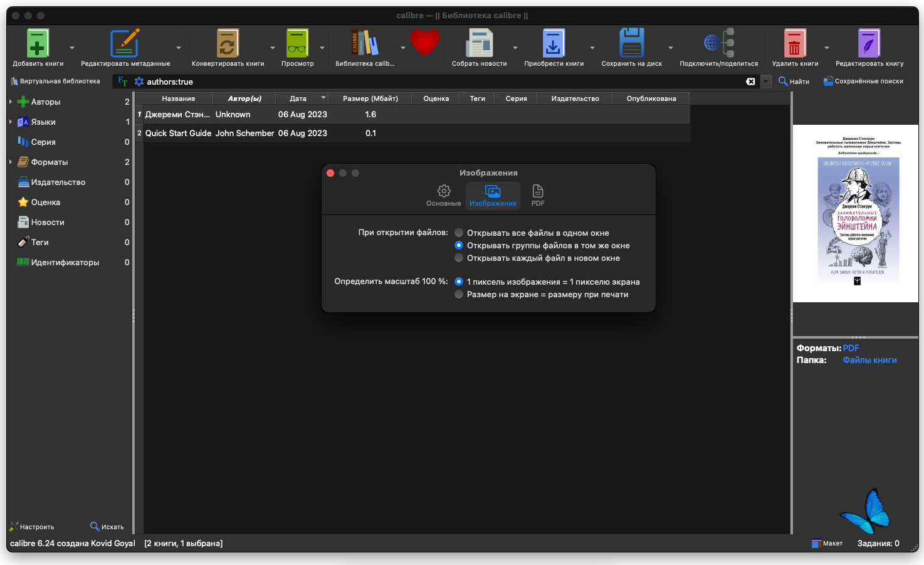Expand the Авторы category in sidebar
This screenshot has width=924, height=565.
[11, 102]
